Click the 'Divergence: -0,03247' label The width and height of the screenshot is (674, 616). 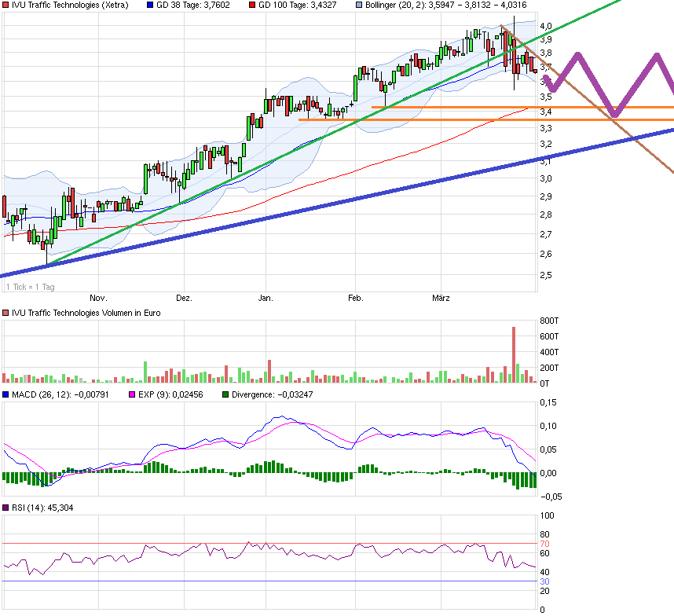(x=272, y=394)
